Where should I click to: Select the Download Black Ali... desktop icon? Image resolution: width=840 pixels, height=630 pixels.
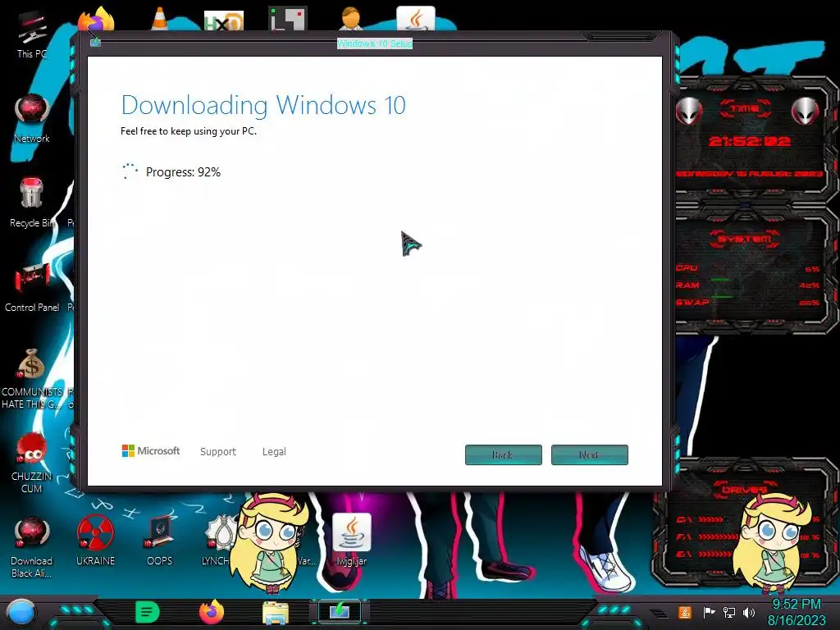(x=32, y=547)
